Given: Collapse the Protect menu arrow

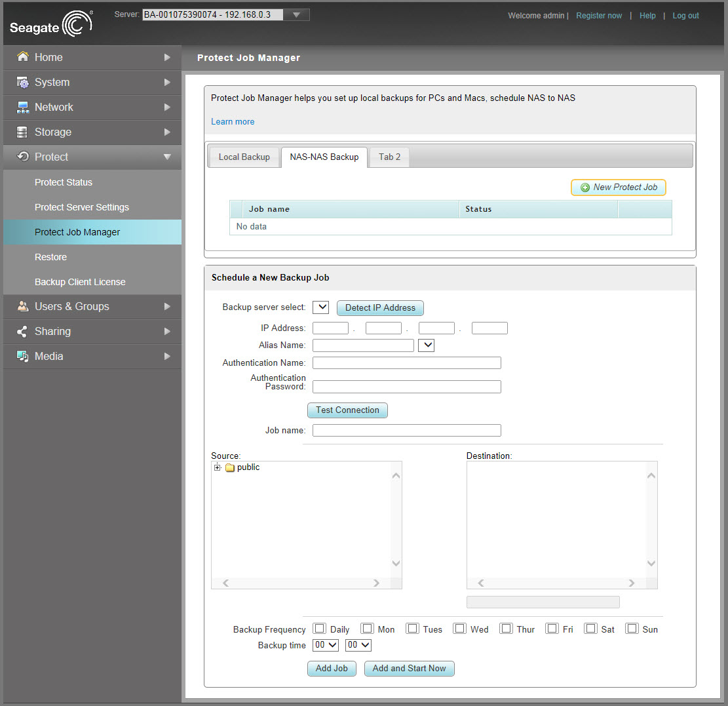Looking at the screenshot, I should (167, 157).
